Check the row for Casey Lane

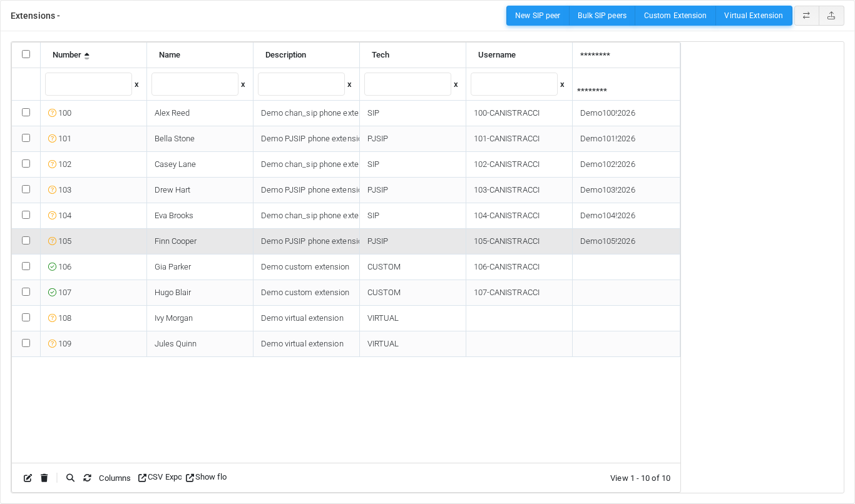click(x=26, y=164)
